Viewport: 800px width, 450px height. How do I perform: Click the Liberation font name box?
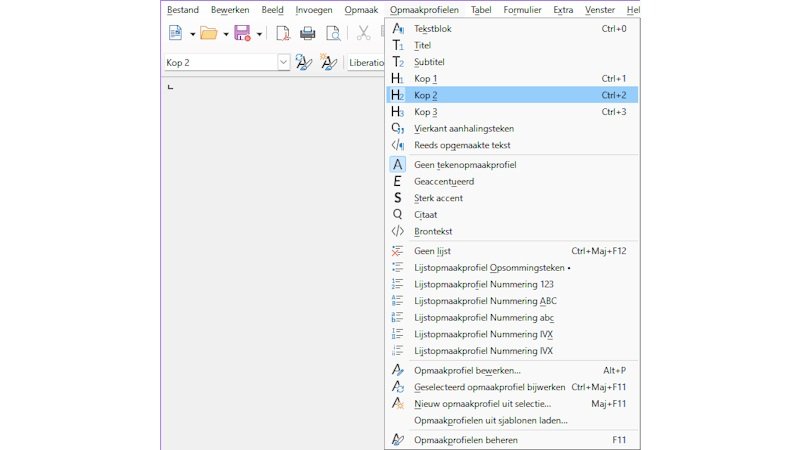(x=366, y=62)
